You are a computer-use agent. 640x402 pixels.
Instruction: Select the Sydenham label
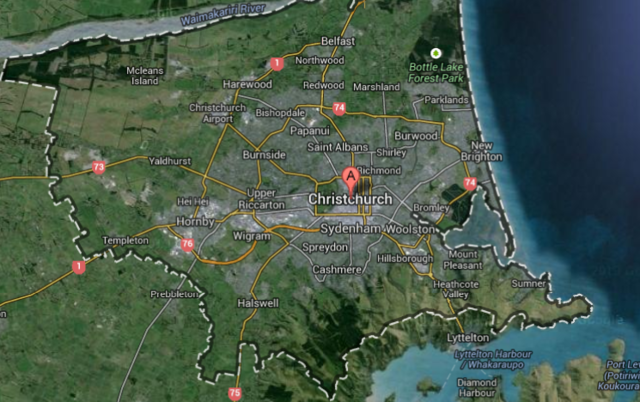350,229
